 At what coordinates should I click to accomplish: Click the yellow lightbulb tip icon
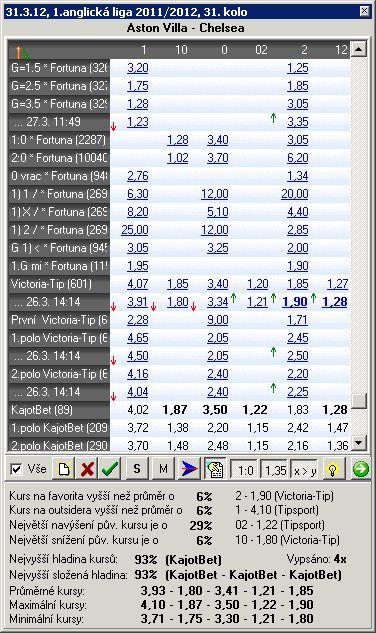pos(333,469)
